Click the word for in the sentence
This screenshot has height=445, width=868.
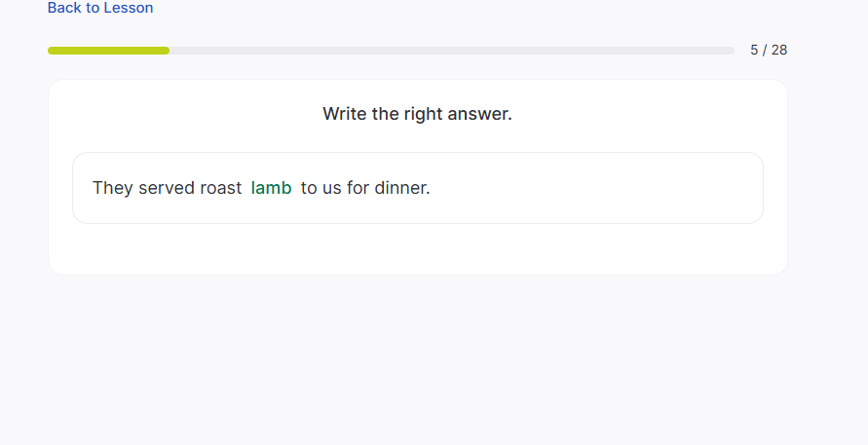coord(359,188)
